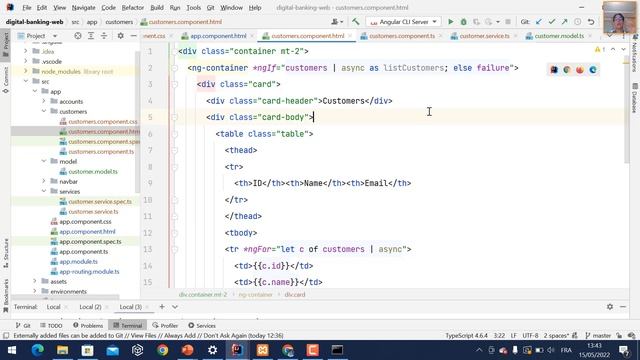Image resolution: width=640 pixels, height=360 pixels.
Task: Hide the Project tool window
Action: (x=133, y=36)
